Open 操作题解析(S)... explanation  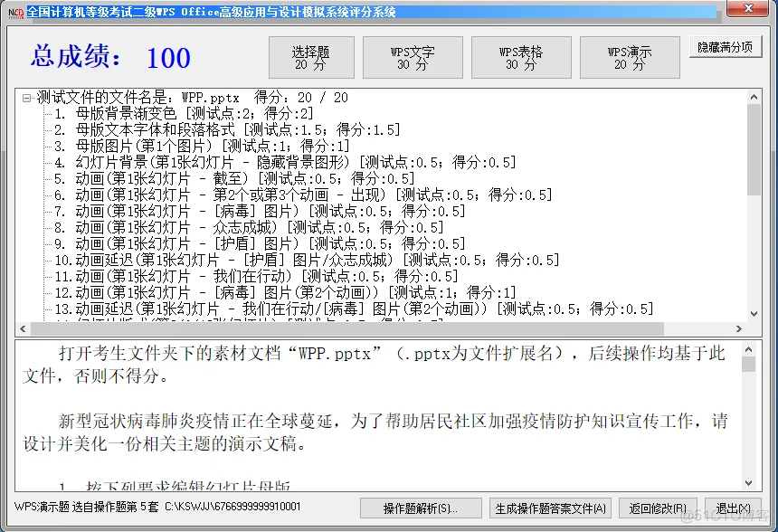(x=421, y=508)
